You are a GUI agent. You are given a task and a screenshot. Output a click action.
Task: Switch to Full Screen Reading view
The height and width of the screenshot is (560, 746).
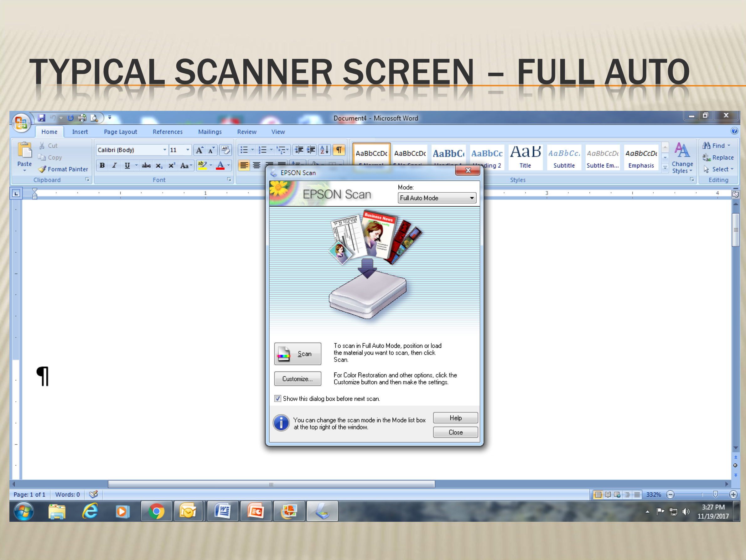[x=608, y=495]
